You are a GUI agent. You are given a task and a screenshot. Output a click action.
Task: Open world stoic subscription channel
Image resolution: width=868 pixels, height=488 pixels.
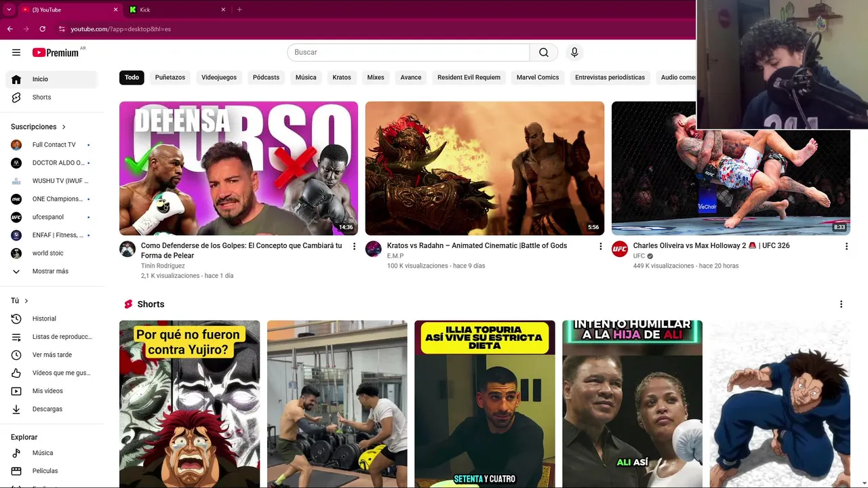click(52, 253)
